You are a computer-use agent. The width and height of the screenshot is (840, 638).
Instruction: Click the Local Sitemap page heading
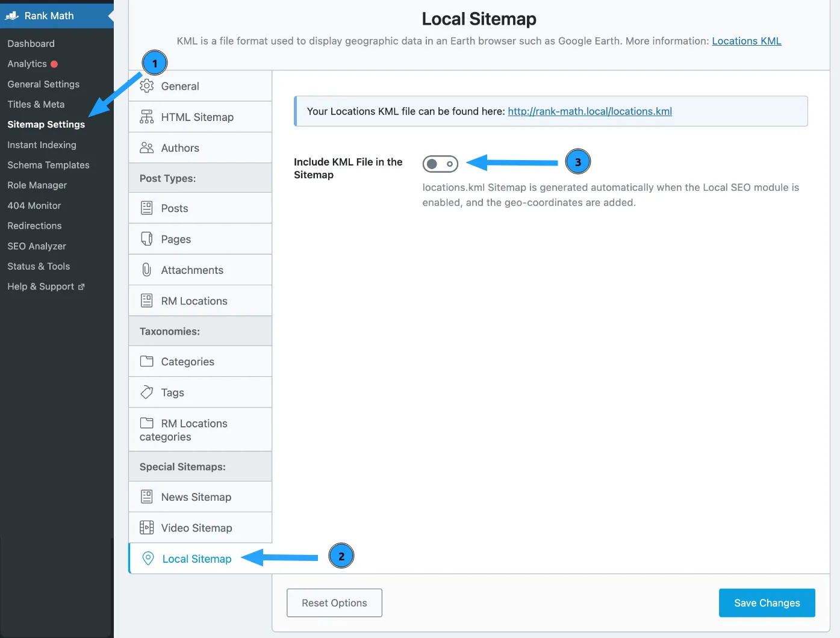coord(479,19)
